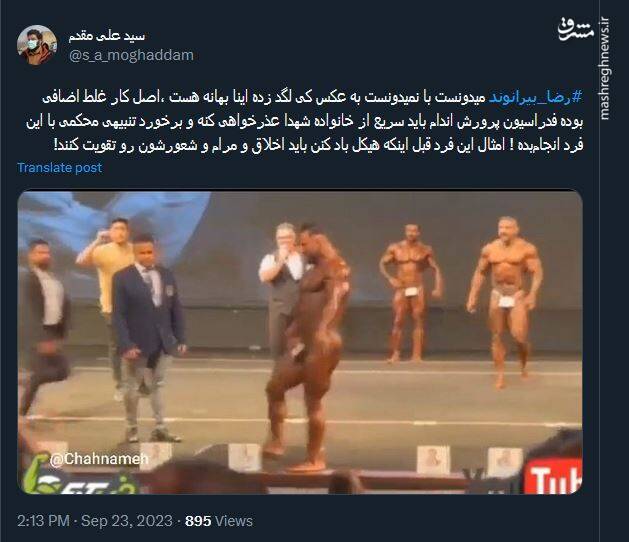
Task: Click the mashreghnews.ir vertical watermark text
Action: click(605, 69)
